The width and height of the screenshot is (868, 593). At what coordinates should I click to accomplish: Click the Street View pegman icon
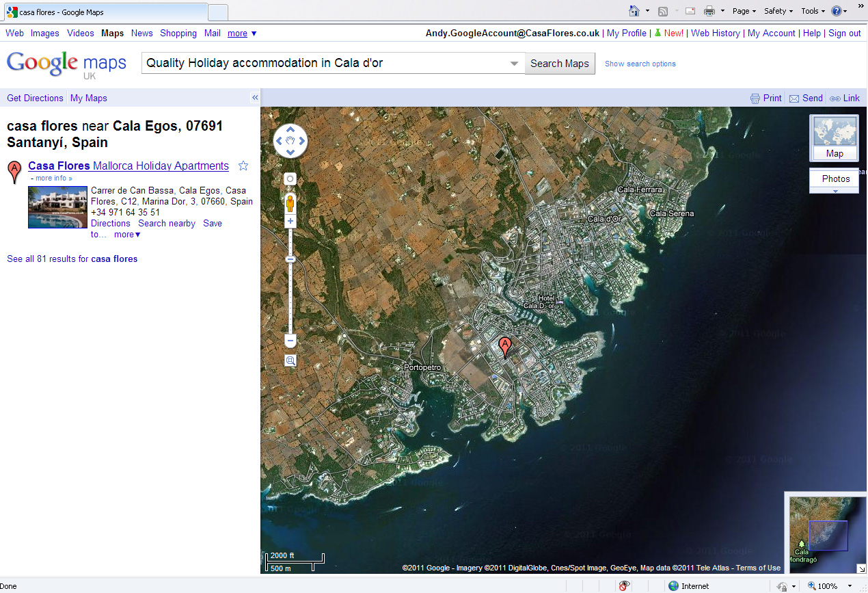(x=290, y=203)
